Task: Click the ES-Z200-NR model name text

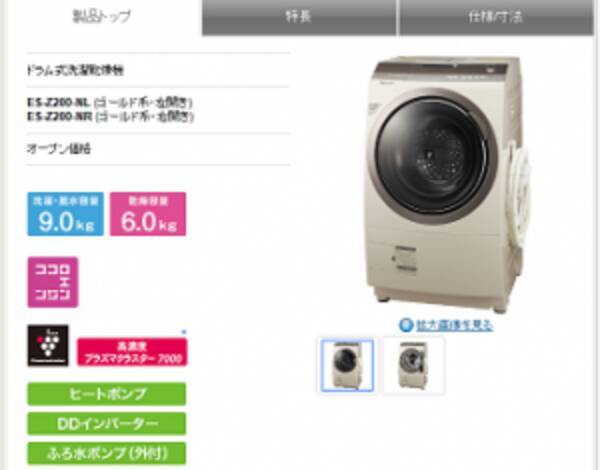Action: (x=59, y=116)
